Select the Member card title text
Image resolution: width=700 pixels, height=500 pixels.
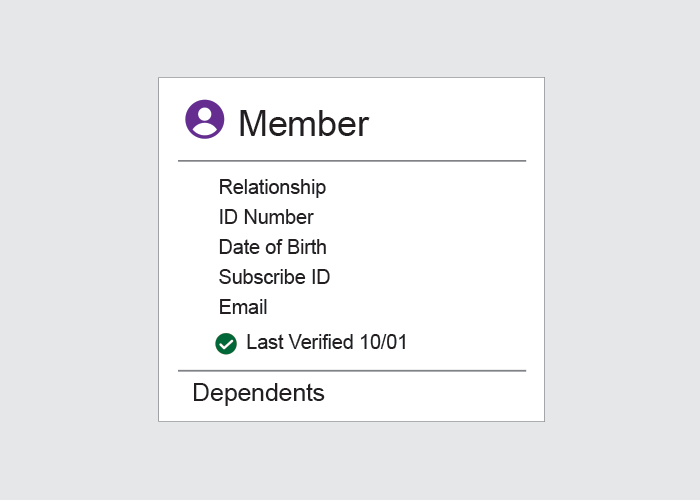304,124
